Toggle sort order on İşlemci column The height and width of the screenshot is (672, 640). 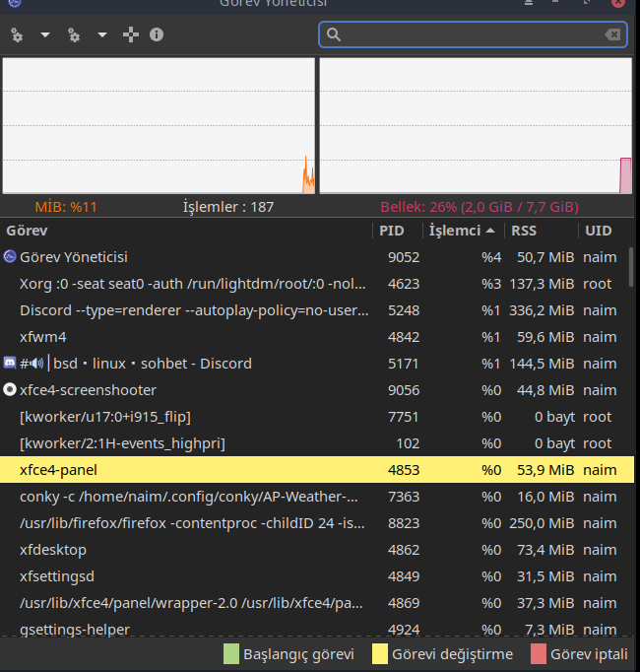click(x=462, y=231)
